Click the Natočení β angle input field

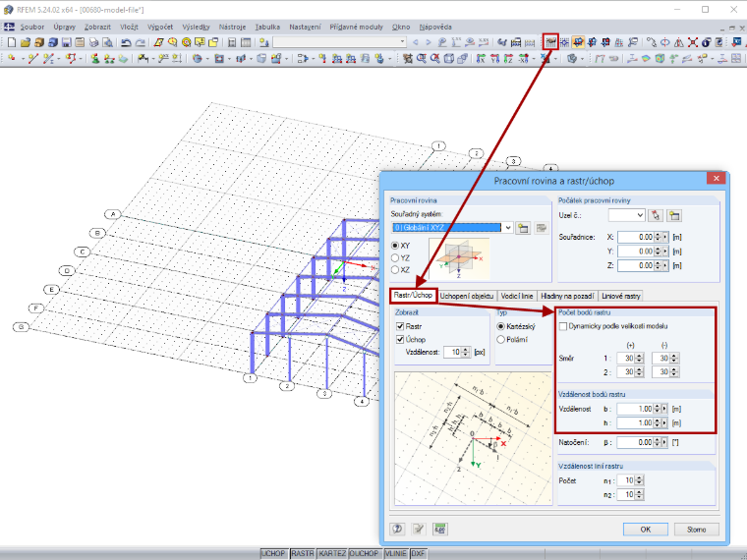(x=635, y=442)
